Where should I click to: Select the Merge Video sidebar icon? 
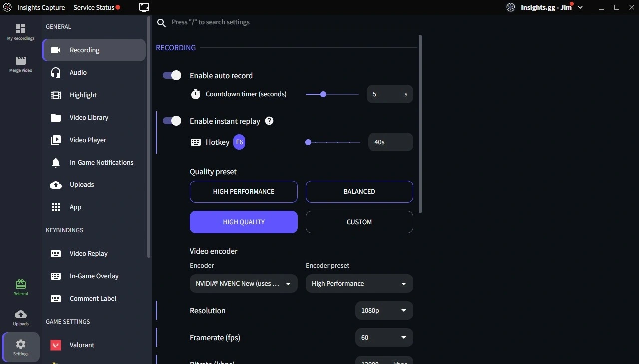coord(20,64)
